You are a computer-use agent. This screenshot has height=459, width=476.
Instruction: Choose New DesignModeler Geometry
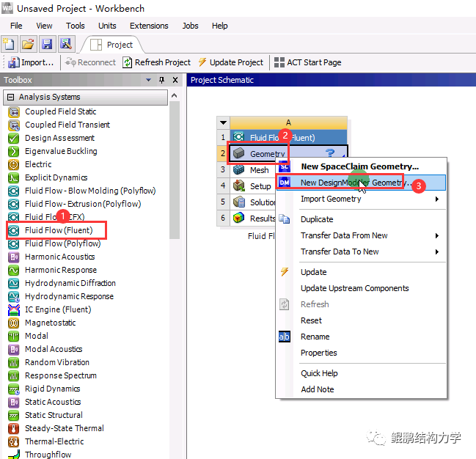pyautogui.click(x=362, y=183)
